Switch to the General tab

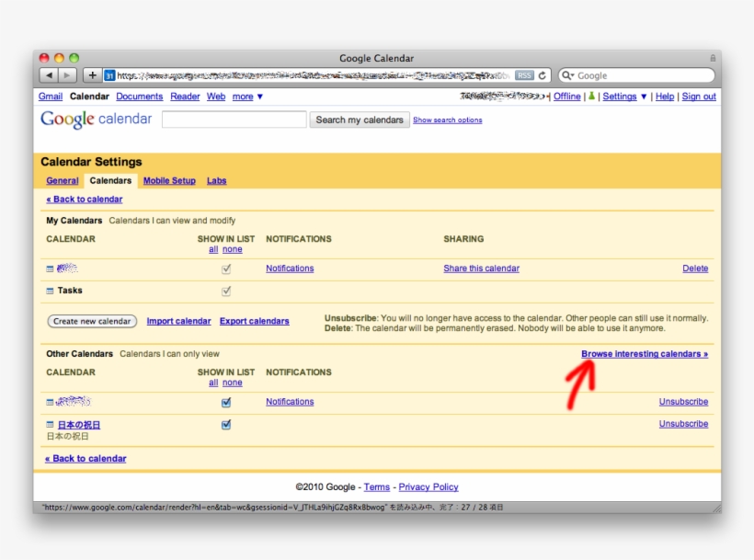click(63, 181)
